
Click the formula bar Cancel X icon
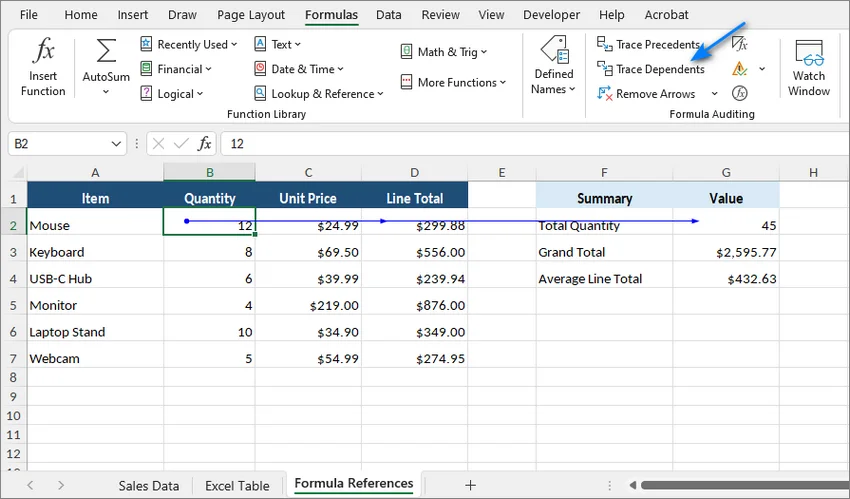(158, 144)
